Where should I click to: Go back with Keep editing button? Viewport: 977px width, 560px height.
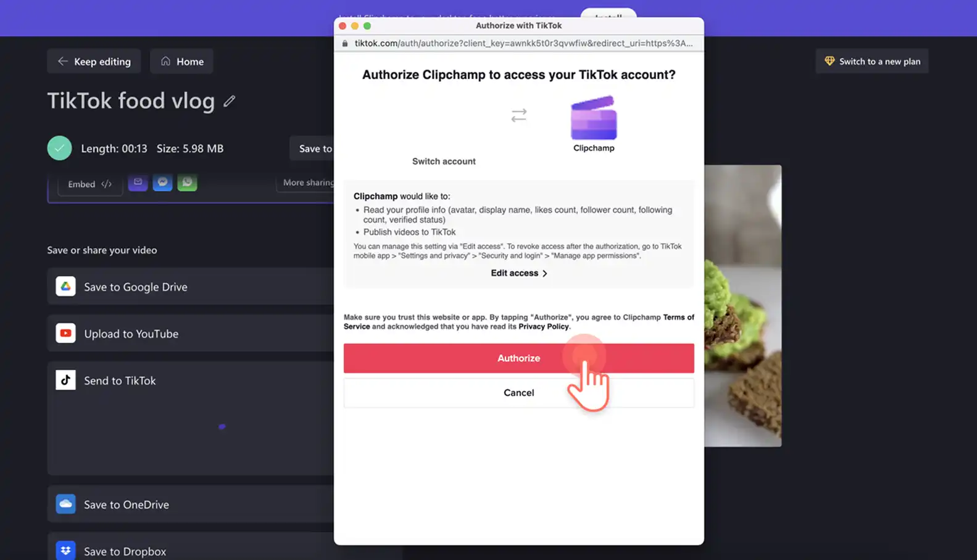pos(94,61)
